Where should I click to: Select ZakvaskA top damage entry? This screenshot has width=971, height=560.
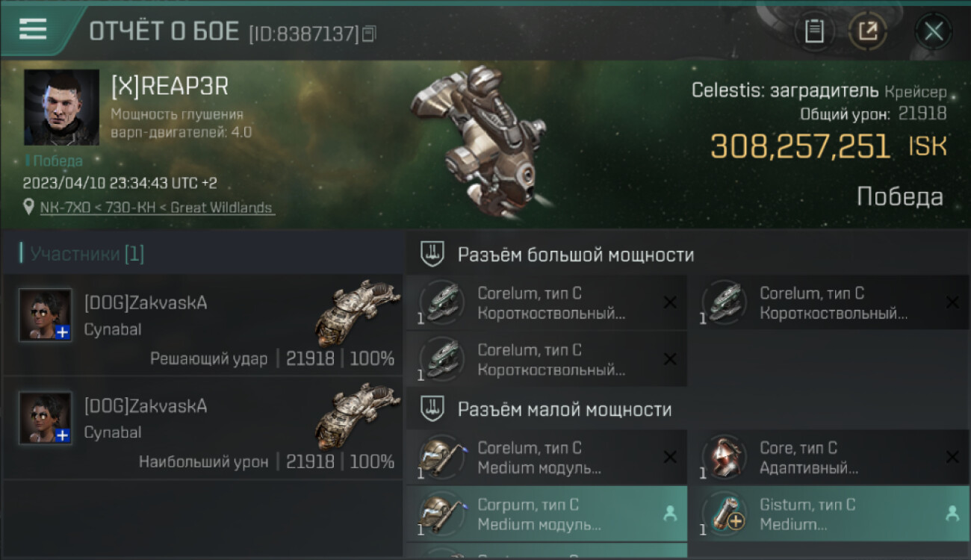point(202,428)
